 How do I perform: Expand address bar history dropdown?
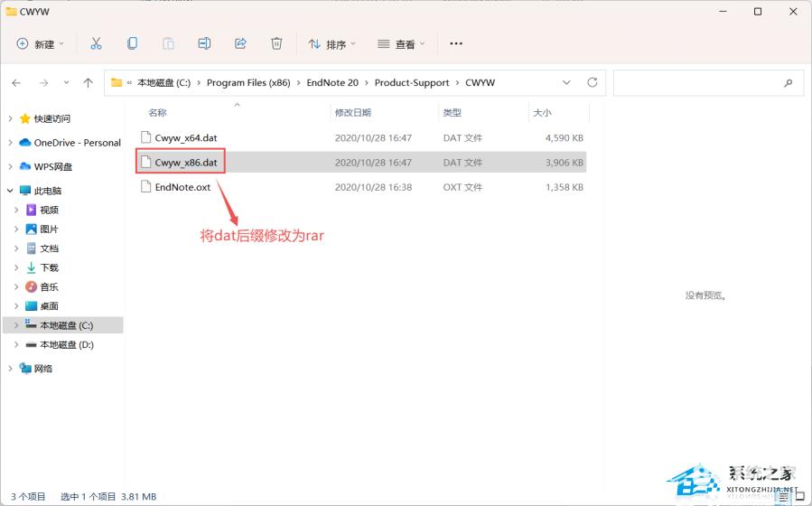click(x=566, y=82)
